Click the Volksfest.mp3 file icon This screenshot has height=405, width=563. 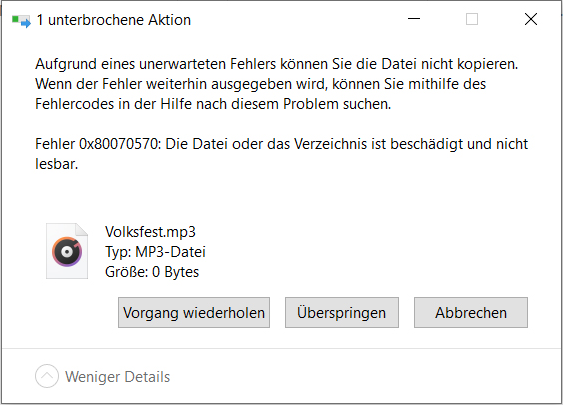67,251
